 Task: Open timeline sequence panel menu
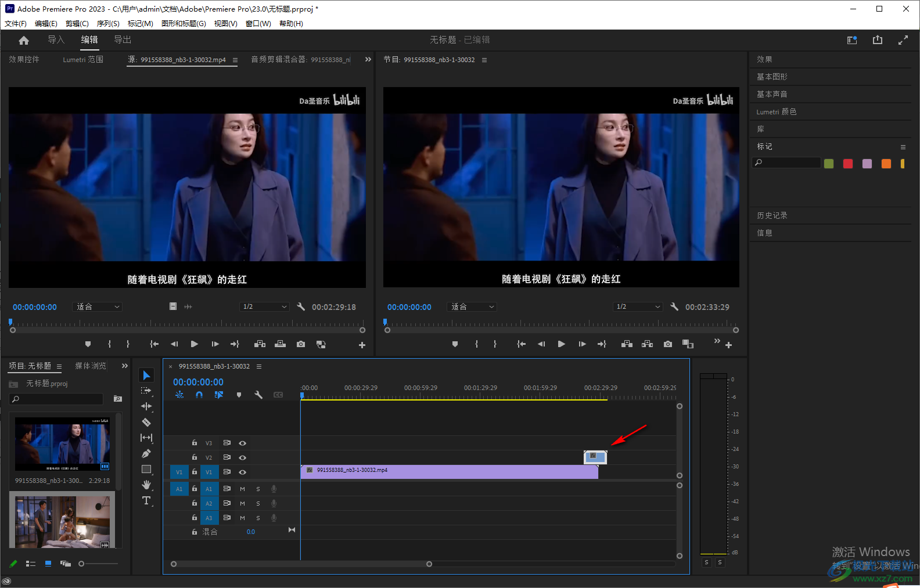[259, 366]
